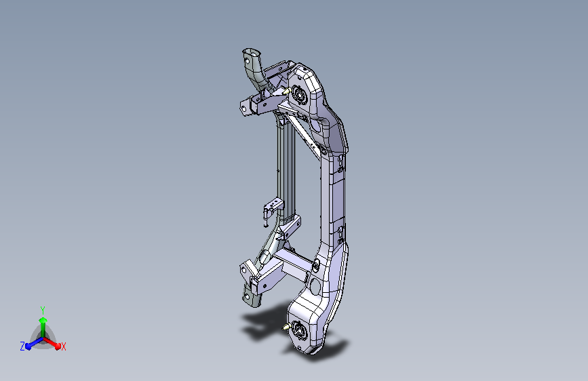The width and height of the screenshot is (588, 381).
Task: Select the 3D frame assembly model
Action: [294, 202]
